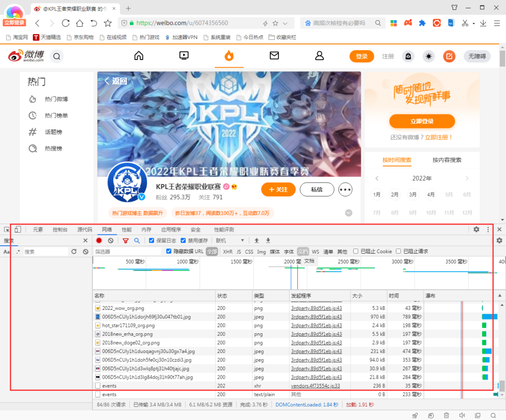Switch to the 元素 DevTools tab

pyautogui.click(x=38, y=230)
